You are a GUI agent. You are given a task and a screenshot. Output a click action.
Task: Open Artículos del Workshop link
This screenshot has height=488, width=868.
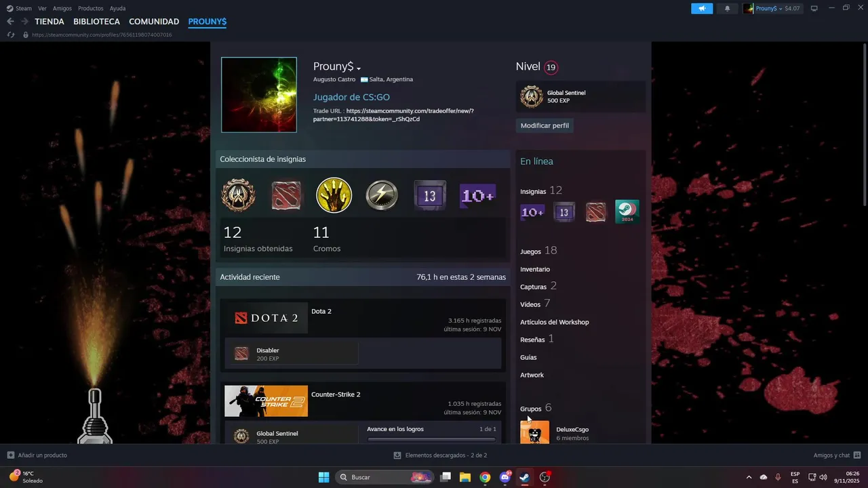pos(555,322)
